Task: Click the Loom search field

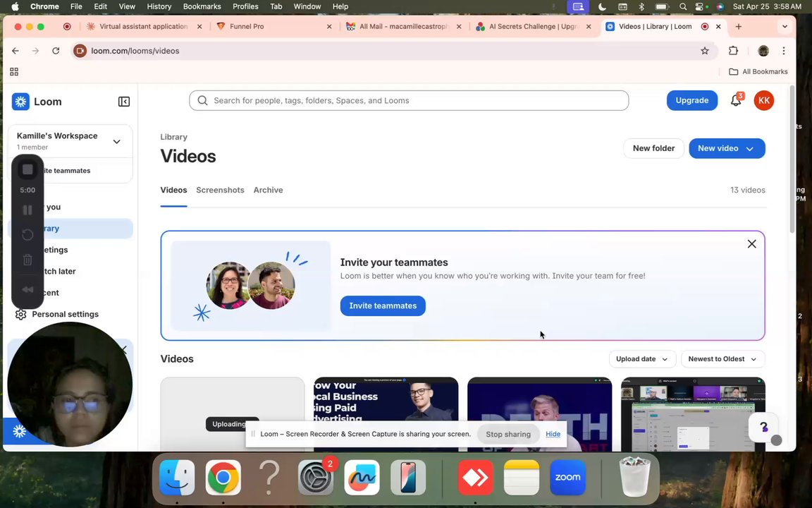Action: pos(409,101)
